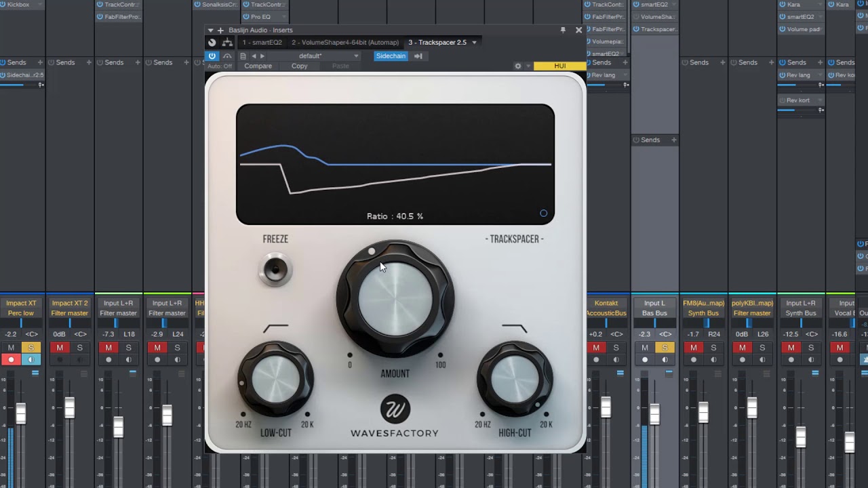Click the -2.2 volume value on Impact XT
Screen dimensions: 868x488
(x=11, y=334)
